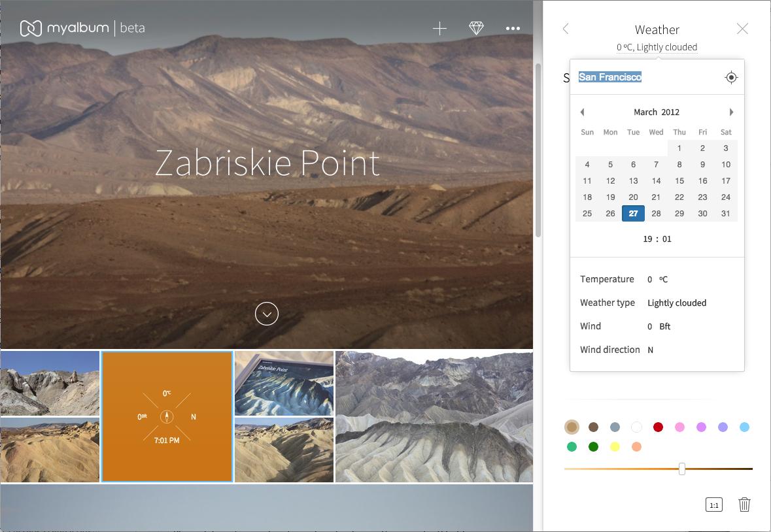Toggle the 1:1 aspect ratio icon

pyautogui.click(x=713, y=505)
